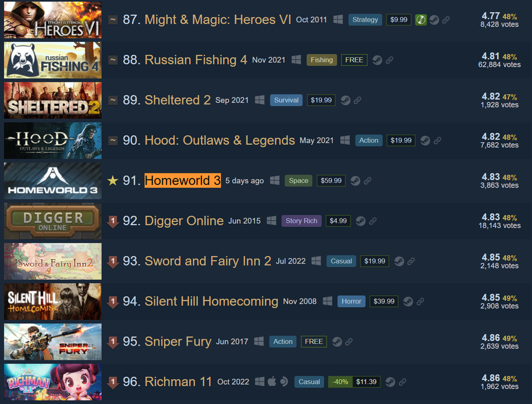Click rank change arrow for Digger Online

(x=112, y=222)
